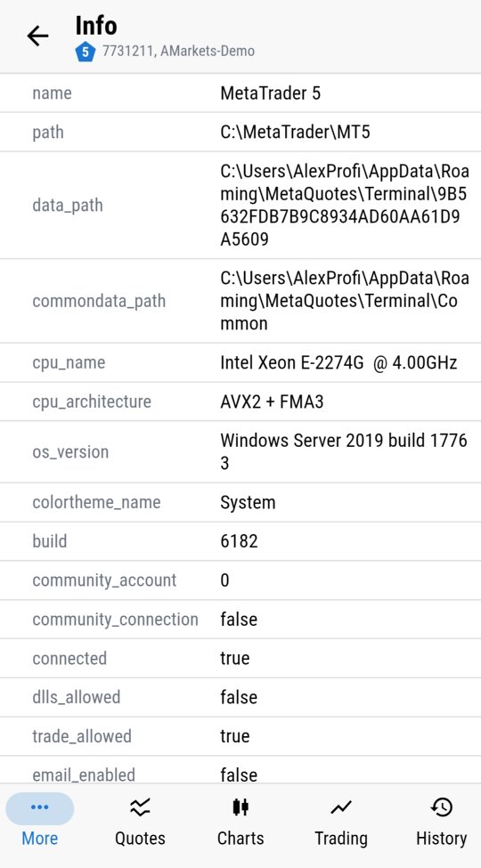Click the cpu_architecture label
Viewport: 481px width, 868px height.
click(92, 402)
